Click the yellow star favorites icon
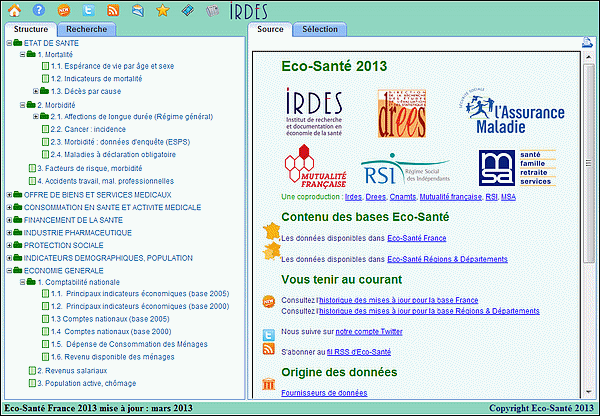Image resolution: width=600 pixels, height=416 pixels. [163, 10]
